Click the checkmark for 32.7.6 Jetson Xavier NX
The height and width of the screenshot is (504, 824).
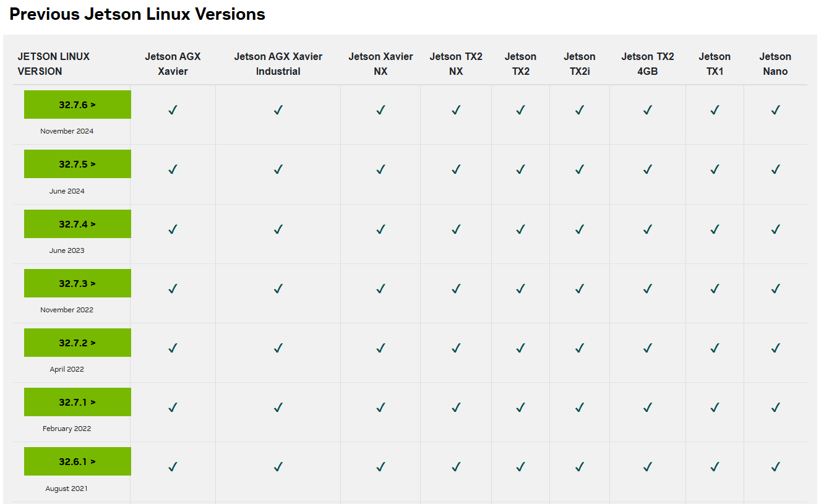click(380, 110)
